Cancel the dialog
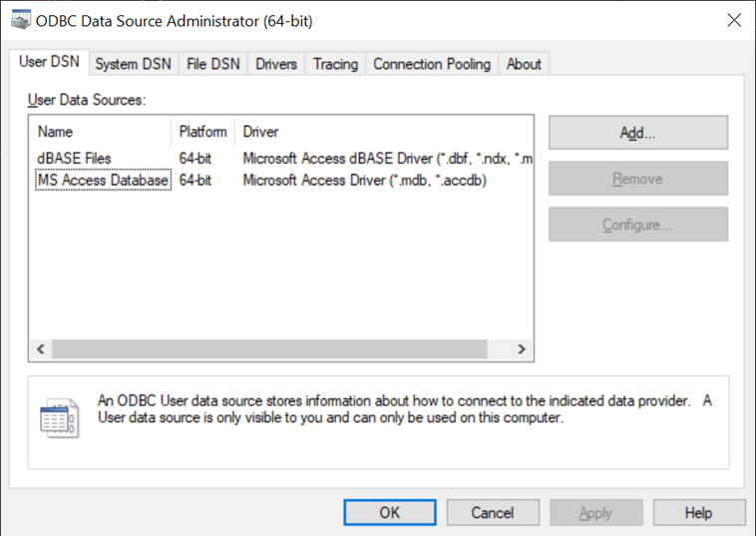Image resolution: width=756 pixels, height=536 pixels. point(492,512)
